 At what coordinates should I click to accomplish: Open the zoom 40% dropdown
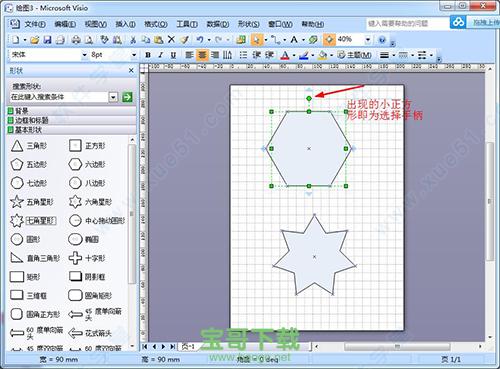[368, 40]
